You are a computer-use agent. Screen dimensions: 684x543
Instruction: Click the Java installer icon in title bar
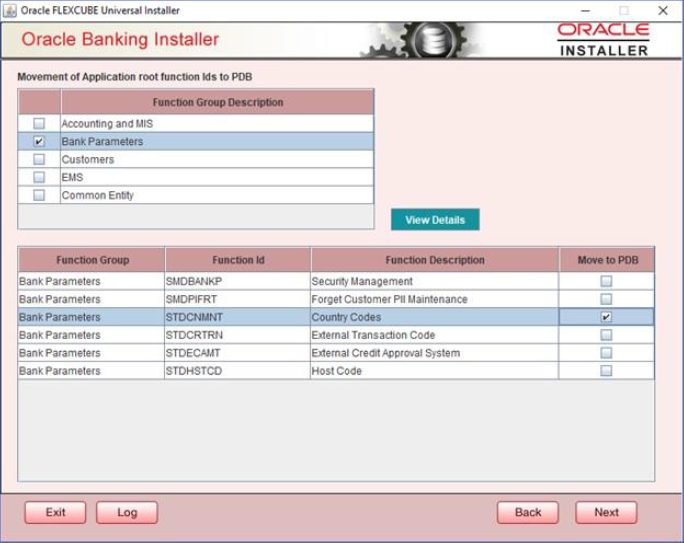[x=10, y=10]
